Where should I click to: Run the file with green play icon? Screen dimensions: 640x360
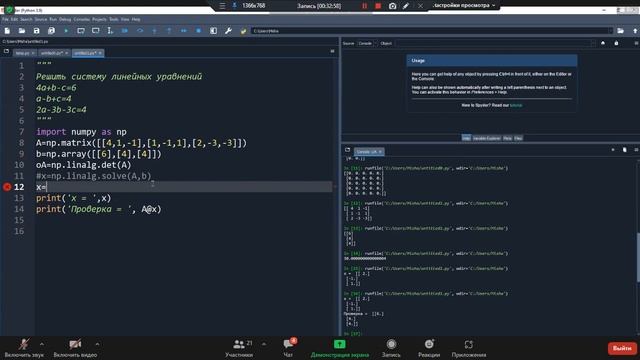pos(66,31)
